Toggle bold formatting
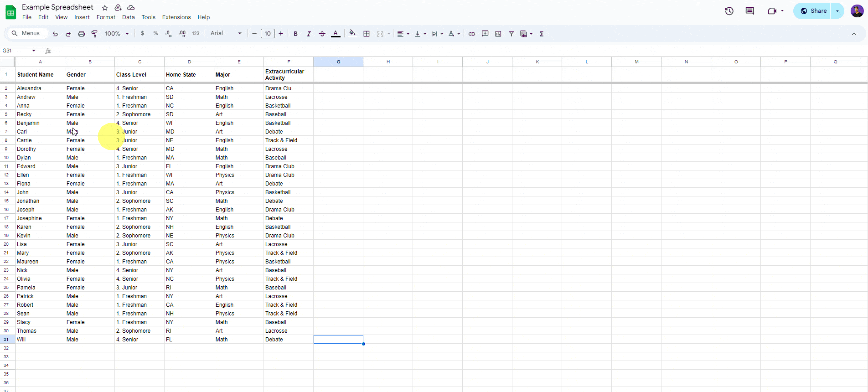This screenshot has height=392, width=868. tap(296, 34)
